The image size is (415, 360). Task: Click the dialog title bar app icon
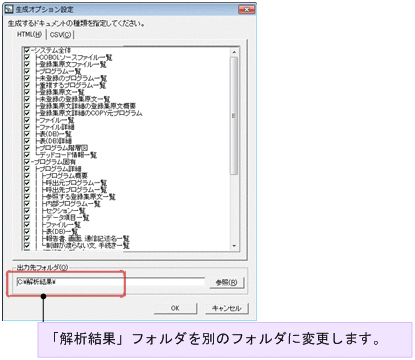9,9
